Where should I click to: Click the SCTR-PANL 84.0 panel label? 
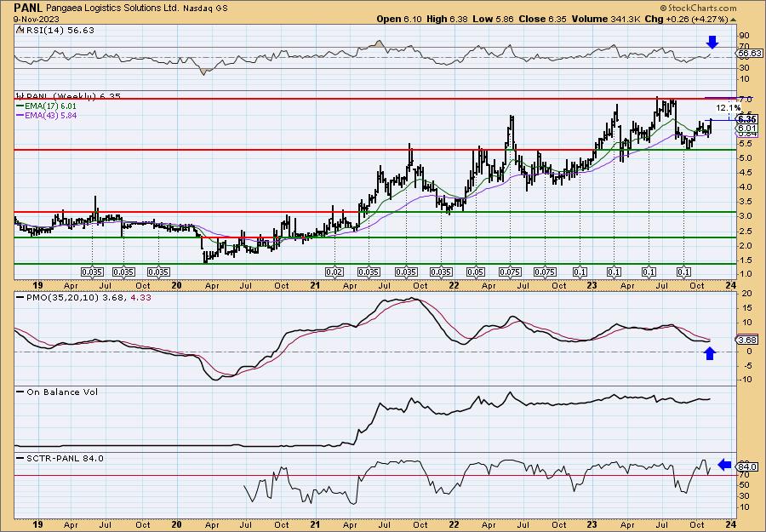[x=65, y=458]
